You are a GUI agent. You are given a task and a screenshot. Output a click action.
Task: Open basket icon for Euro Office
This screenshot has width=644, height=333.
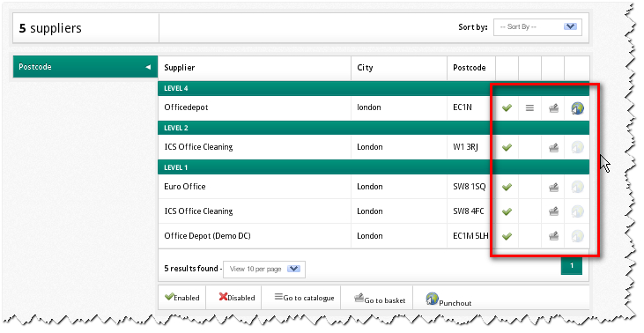(553, 188)
